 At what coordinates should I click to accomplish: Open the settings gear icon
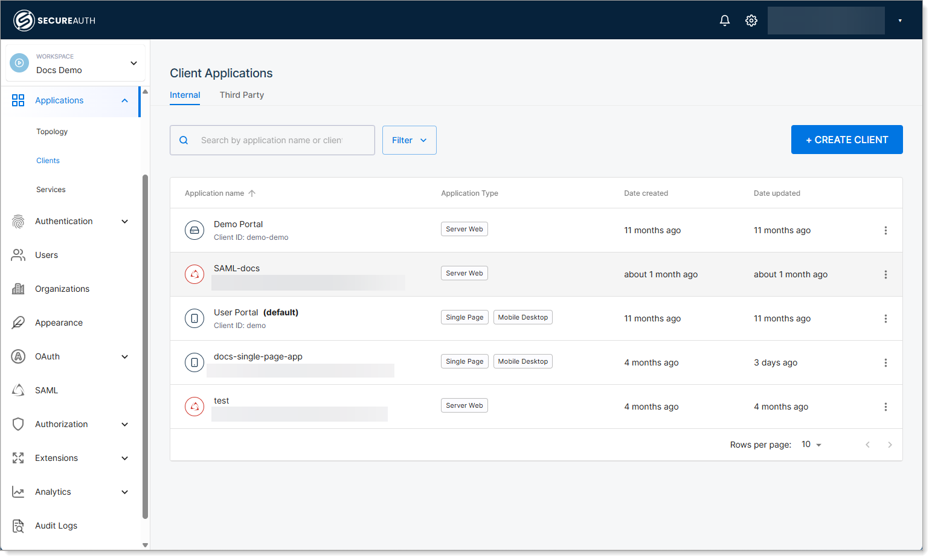pos(751,21)
